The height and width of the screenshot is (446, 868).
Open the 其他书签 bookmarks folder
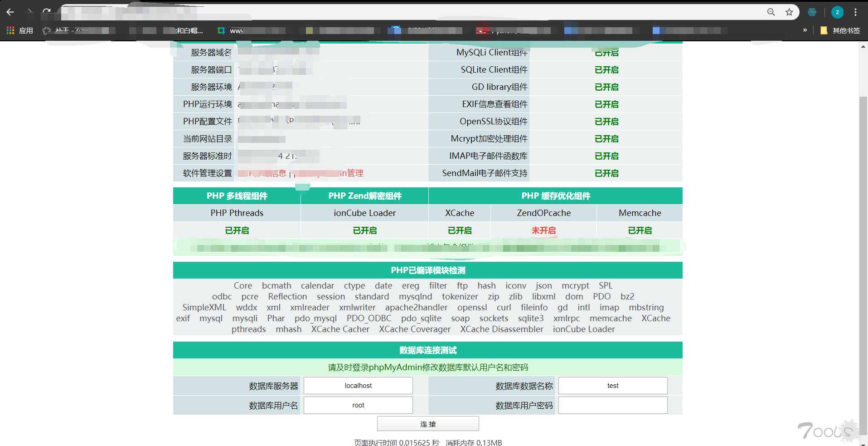click(x=840, y=30)
